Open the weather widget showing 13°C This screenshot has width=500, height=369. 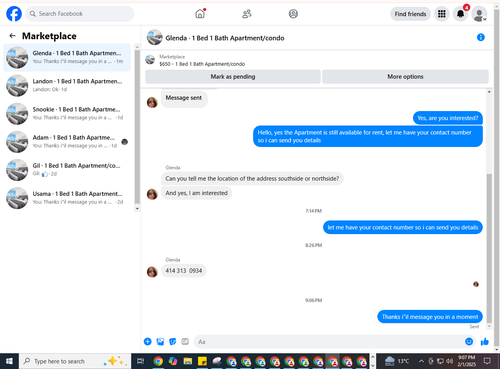(397, 361)
